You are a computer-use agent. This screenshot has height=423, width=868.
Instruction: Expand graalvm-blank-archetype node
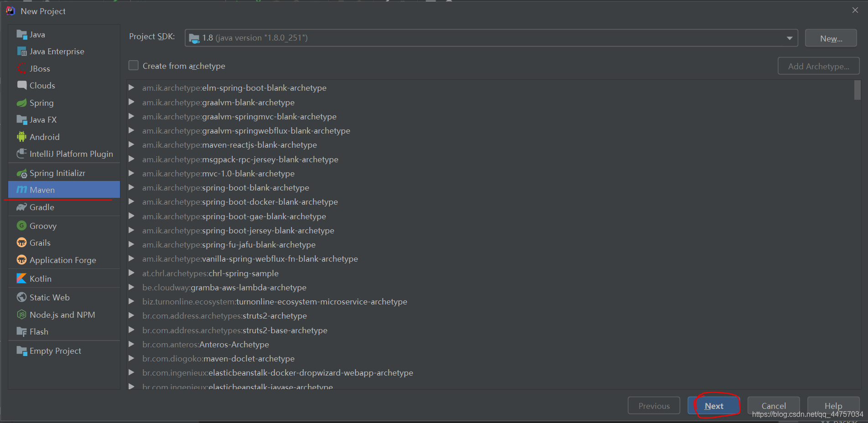(x=131, y=102)
